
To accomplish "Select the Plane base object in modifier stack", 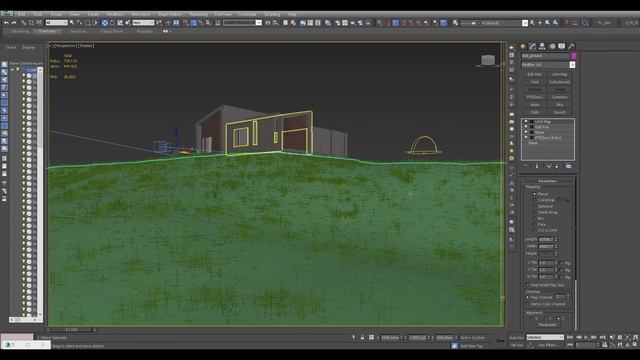I will click(x=533, y=143).
